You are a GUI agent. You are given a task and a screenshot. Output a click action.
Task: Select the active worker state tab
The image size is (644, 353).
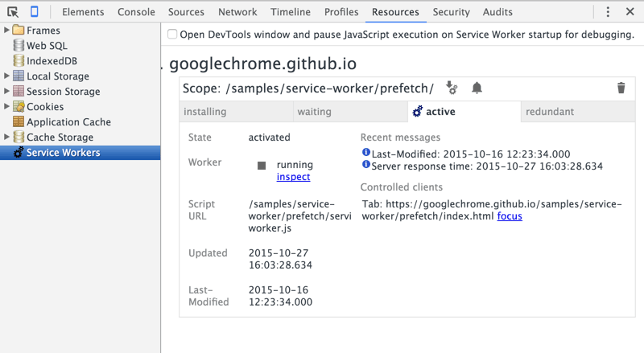pyautogui.click(x=464, y=112)
